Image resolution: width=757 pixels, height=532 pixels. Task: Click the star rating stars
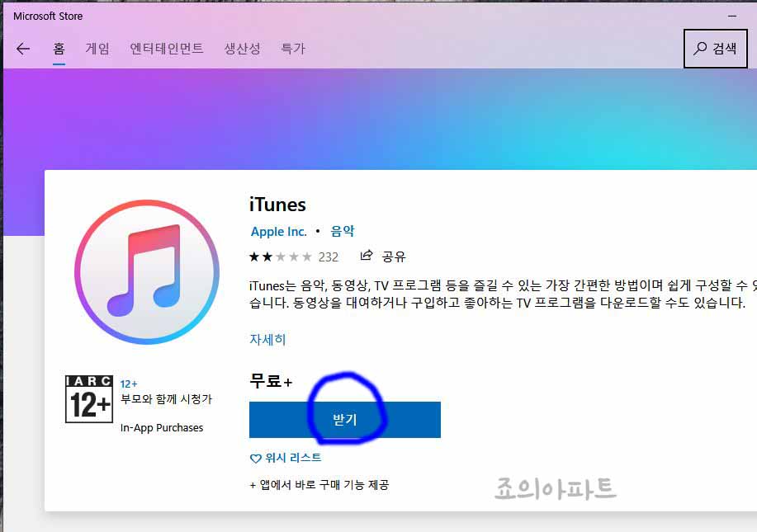pyautogui.click(x=281, y=257)
